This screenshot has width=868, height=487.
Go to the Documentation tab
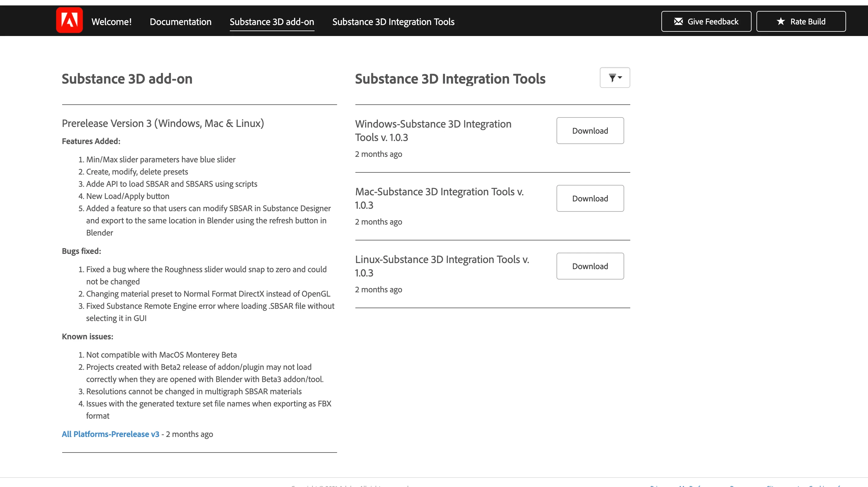[181, 22]
